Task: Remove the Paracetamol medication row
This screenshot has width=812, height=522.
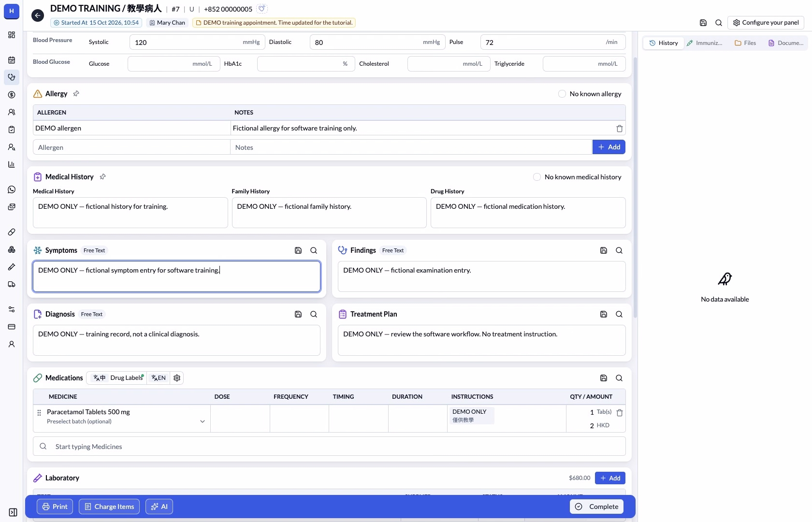Action: pos(620,413)
